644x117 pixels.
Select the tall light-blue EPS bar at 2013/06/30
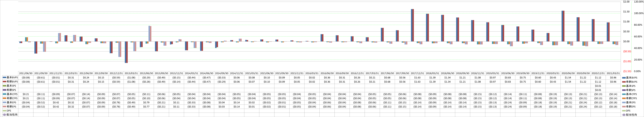tap(149, 34)
